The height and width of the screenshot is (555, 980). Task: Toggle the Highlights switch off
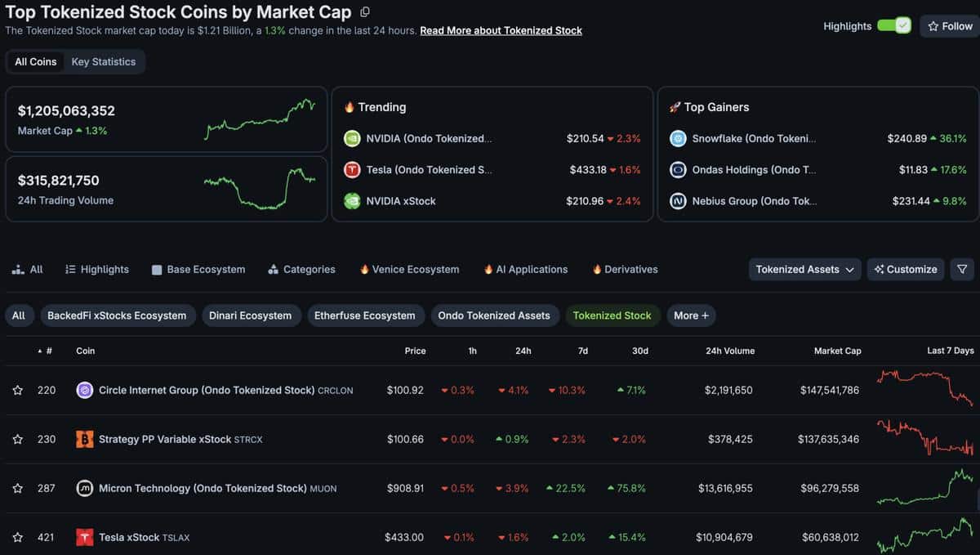click(x=894, y=25)
